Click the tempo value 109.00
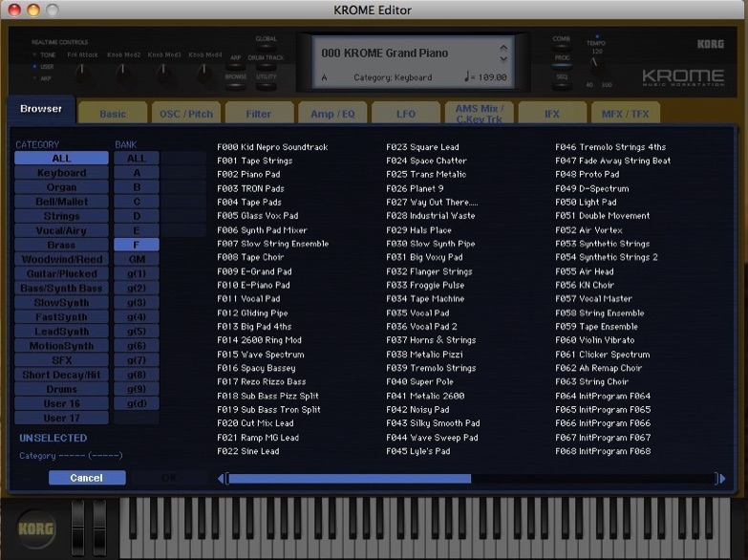The width and height of the screenshot is (748, 560). click(493, 77)
